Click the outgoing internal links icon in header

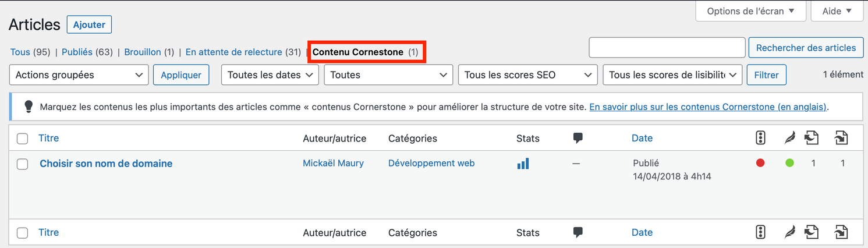click(812, 138)
